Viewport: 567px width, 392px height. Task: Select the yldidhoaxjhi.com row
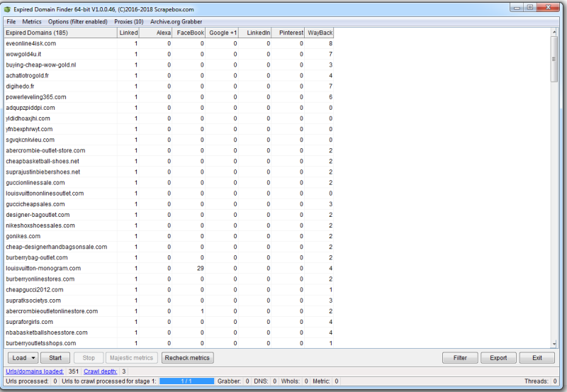[169, 118]
